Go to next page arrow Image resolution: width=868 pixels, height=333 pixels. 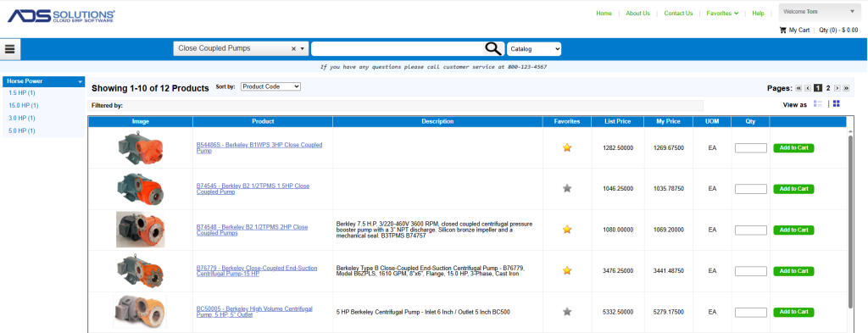coord(837,88)
